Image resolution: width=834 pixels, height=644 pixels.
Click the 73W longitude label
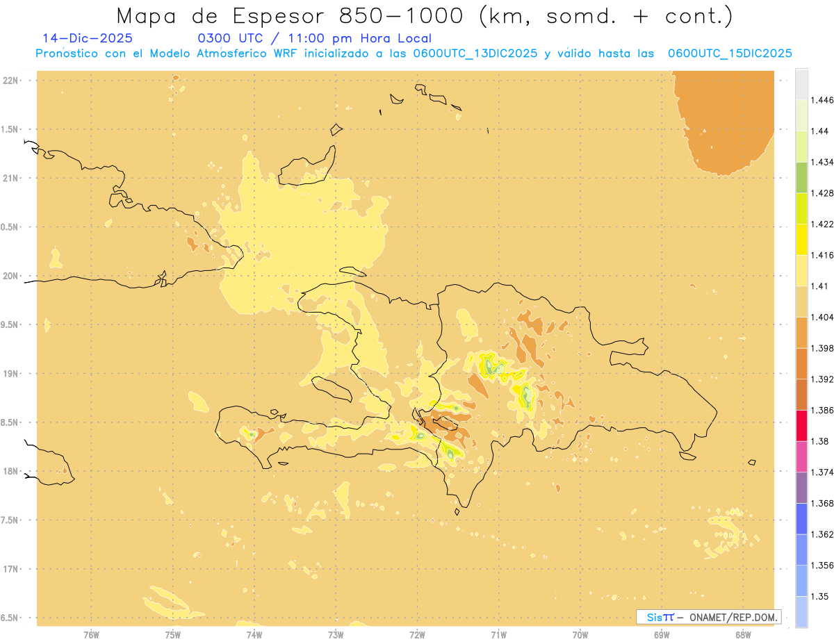tap(336, 634)
